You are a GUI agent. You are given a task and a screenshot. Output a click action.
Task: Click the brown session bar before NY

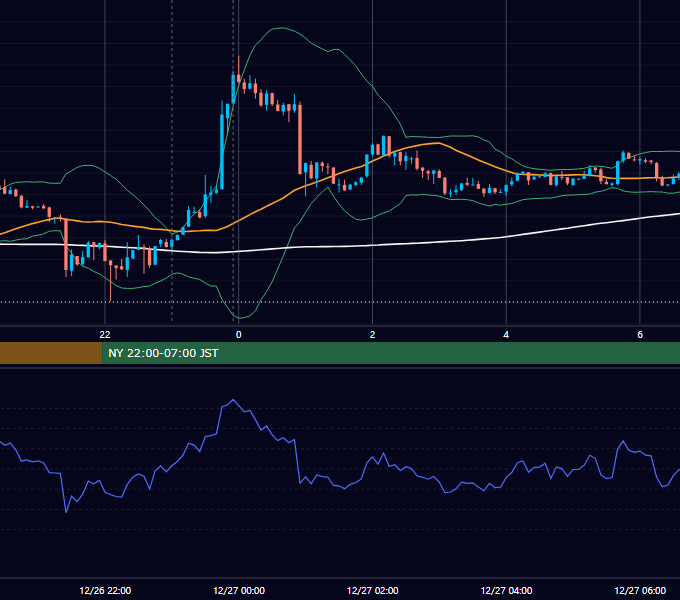pos(51,353)
